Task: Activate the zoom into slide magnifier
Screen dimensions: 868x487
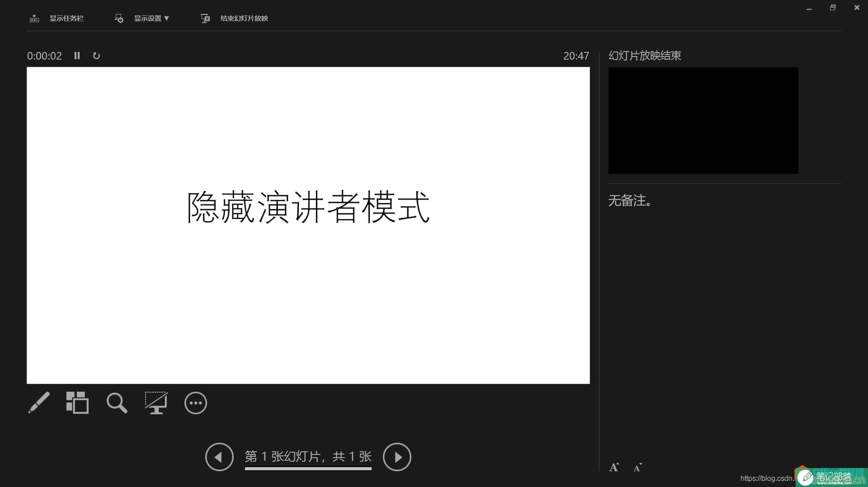Action: click(x=117, y=403)
